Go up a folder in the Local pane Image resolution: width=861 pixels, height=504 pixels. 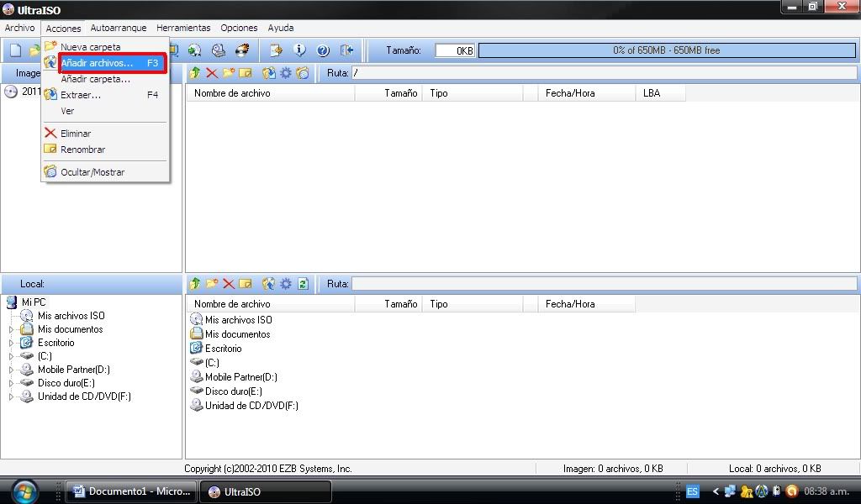pyautogui.click(x=195, y=284)
